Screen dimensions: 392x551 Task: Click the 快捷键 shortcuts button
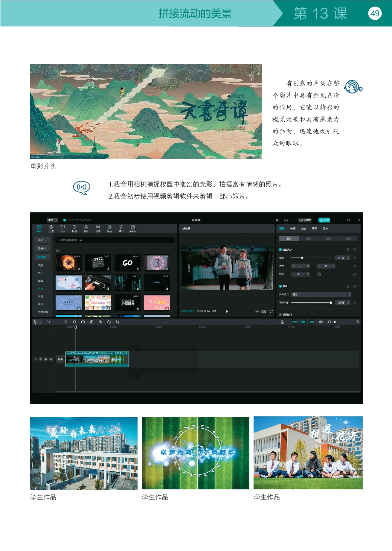pyautogui.click(x=305, y=220)
